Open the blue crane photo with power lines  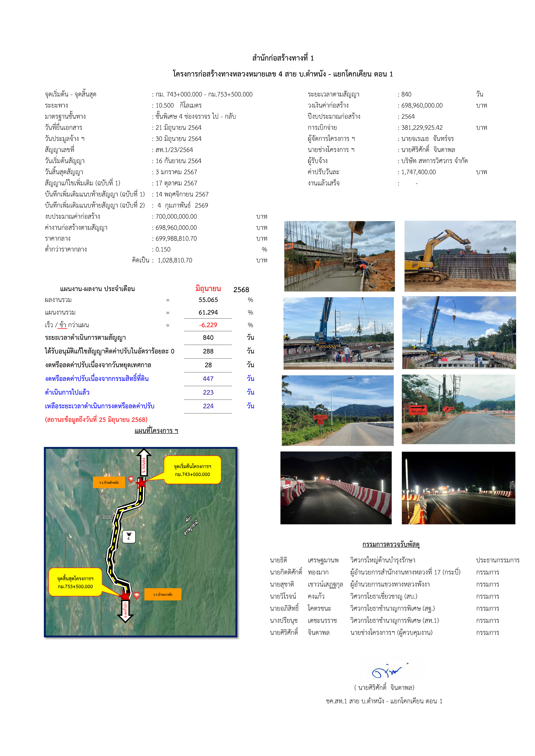point(339,333)
